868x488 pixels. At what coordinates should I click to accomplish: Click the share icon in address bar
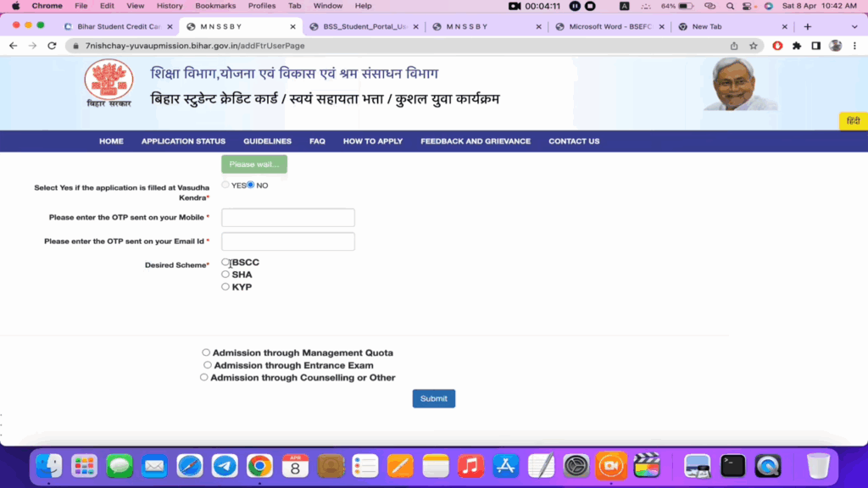click(734, 46)
